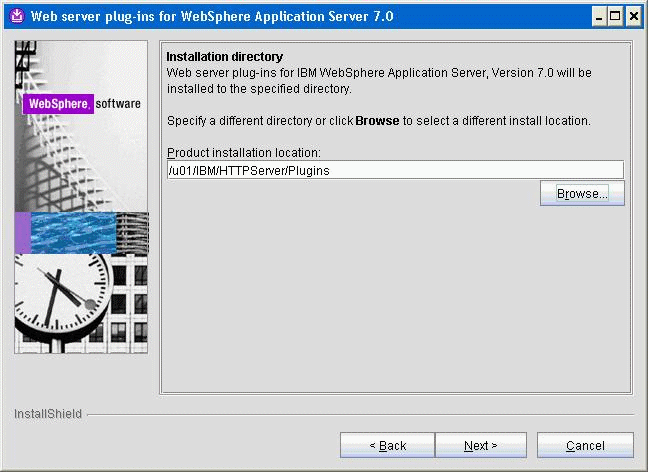648x472 pixels.
Task: Click the blue water image in the banner
Action: pyautogui.click(x=74, y=233)
